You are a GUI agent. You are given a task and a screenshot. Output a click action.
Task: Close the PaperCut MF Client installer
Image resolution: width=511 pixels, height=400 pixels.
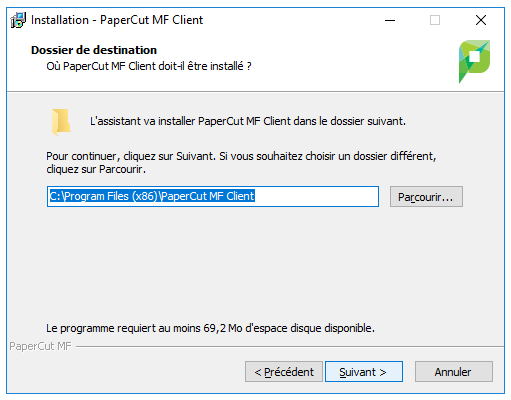(481, 20)
